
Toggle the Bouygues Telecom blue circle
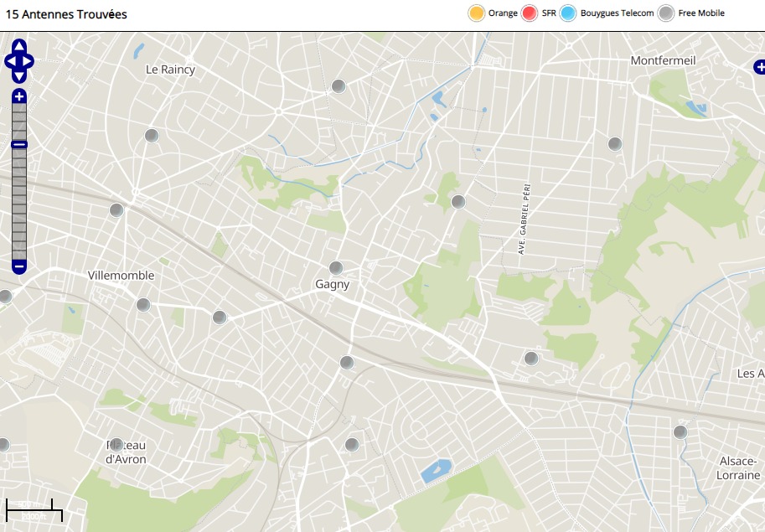[568, 13]
